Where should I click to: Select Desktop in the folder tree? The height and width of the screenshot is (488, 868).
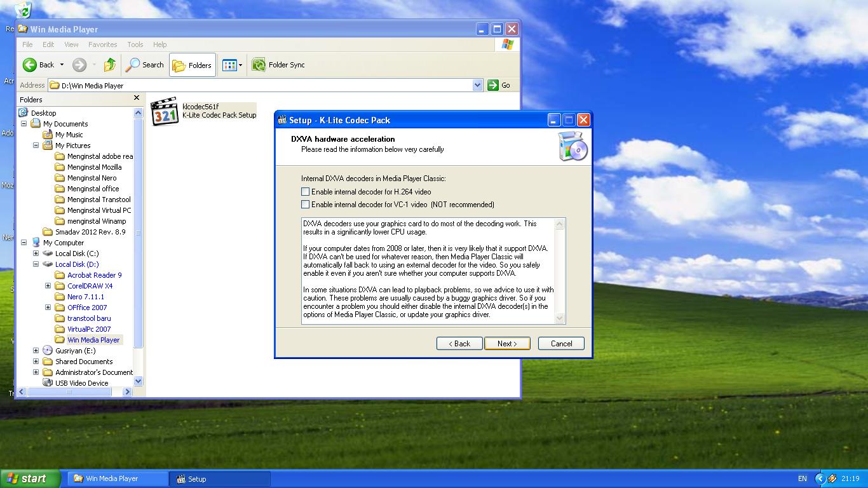43,113
